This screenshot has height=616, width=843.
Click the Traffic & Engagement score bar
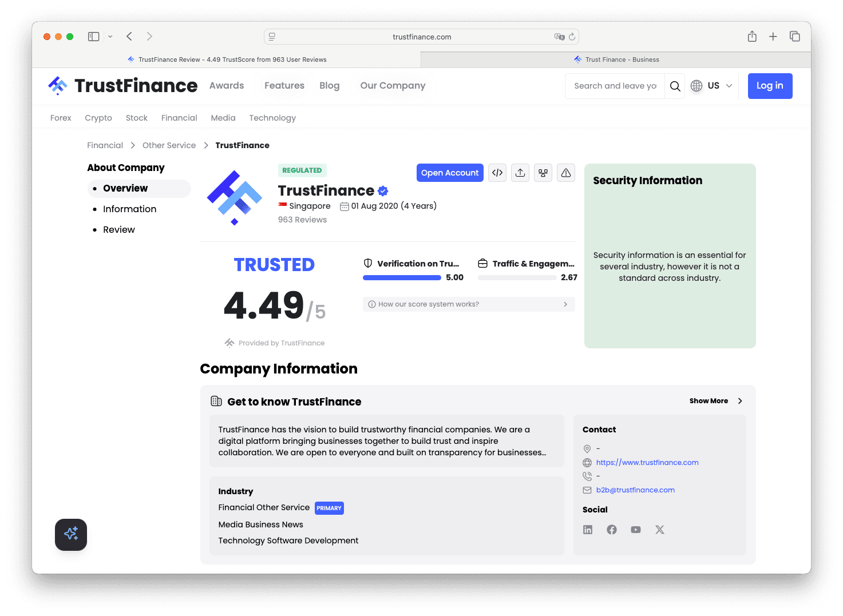pyautogui.click(x=517, y=278)
